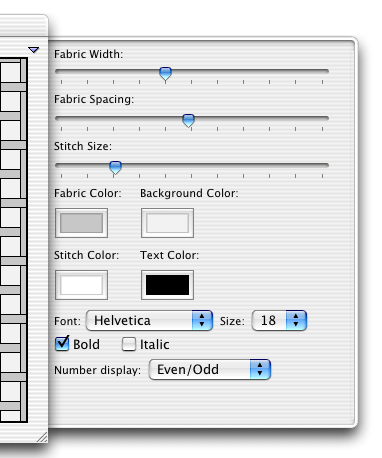Uncheck the Bold checkbox
The width and height of the screenshot is (382, 458).
62,344
